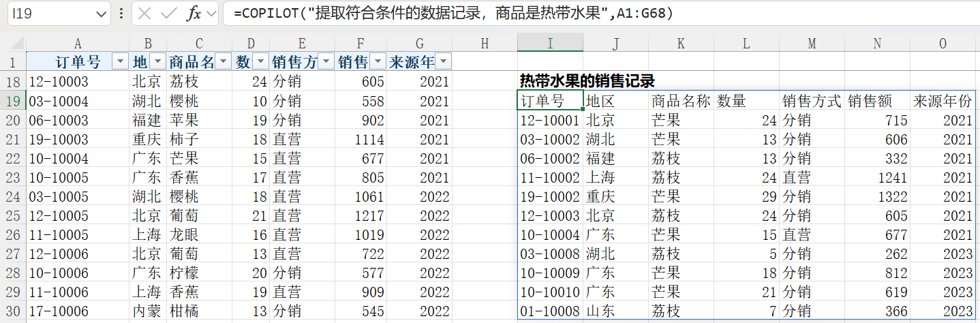Click the Enter checkmark formula icon

(x=168, y=13)
